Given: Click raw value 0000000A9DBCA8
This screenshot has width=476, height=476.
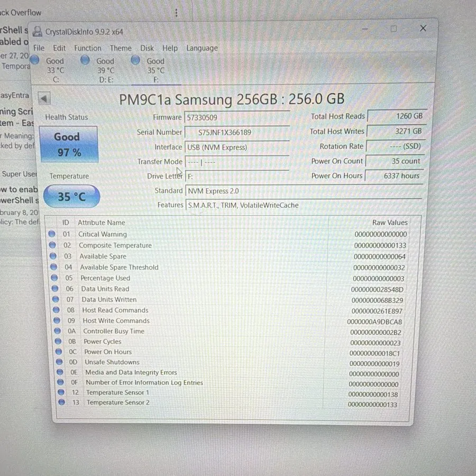Looking at the screenshot, I should (374, 322).
